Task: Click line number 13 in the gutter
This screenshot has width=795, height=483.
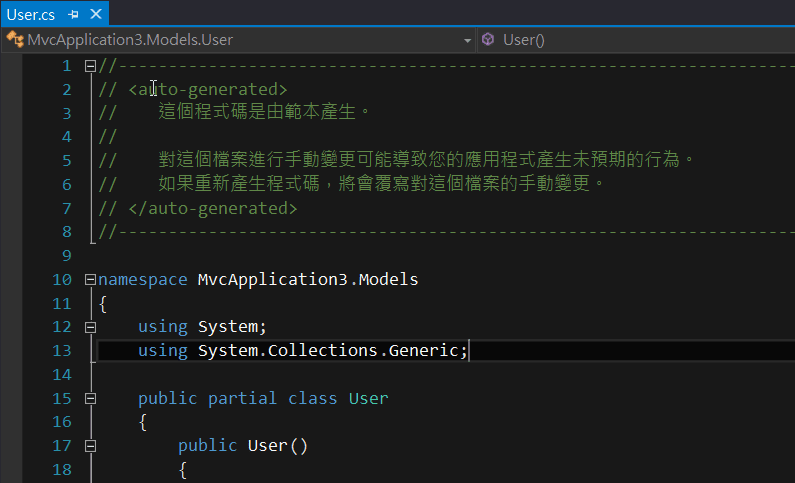Action: (x=62, y=351)
